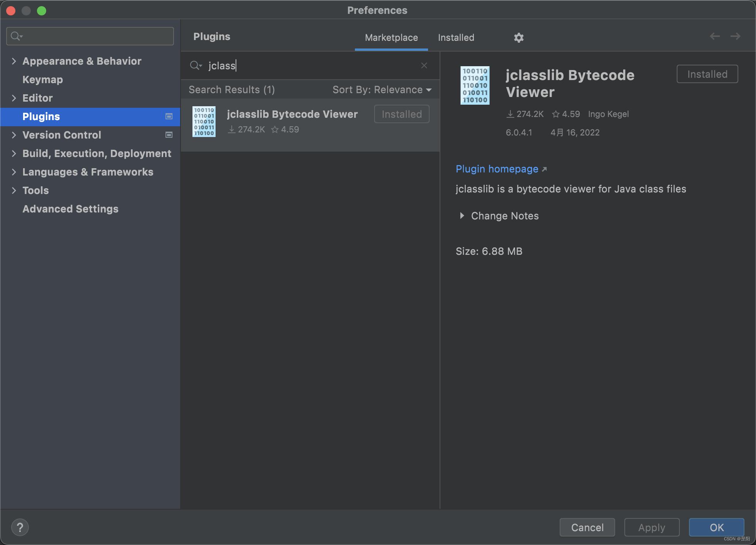Switch to the Marketplace tab
The height and width of the screenshot is (545, 756).
[x=391, y=37]
